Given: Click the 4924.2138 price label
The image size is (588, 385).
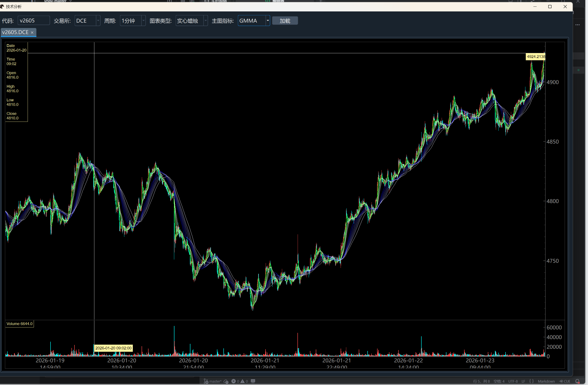Looking at the screenshot, I should (535, 57).
